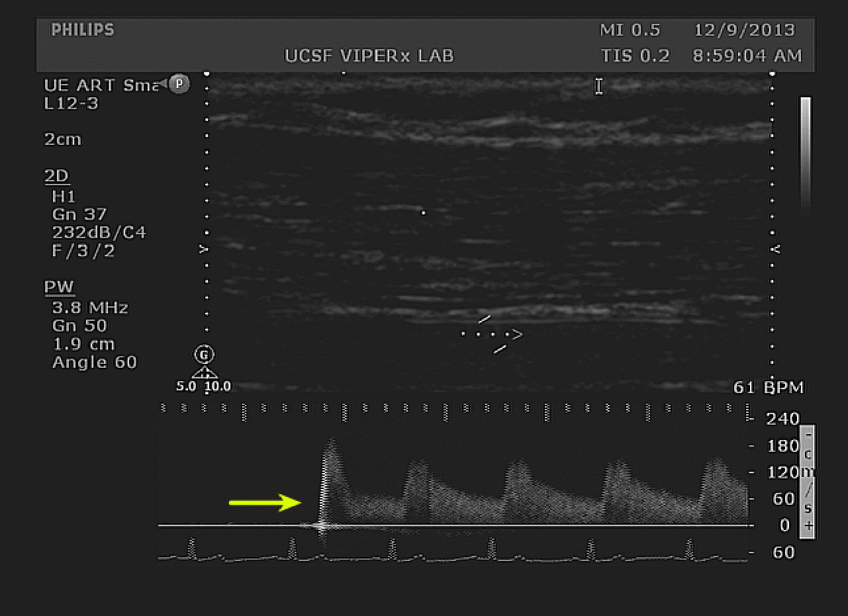Select the UE ART preset label
The image size is (848, 616).
(103, 85)
